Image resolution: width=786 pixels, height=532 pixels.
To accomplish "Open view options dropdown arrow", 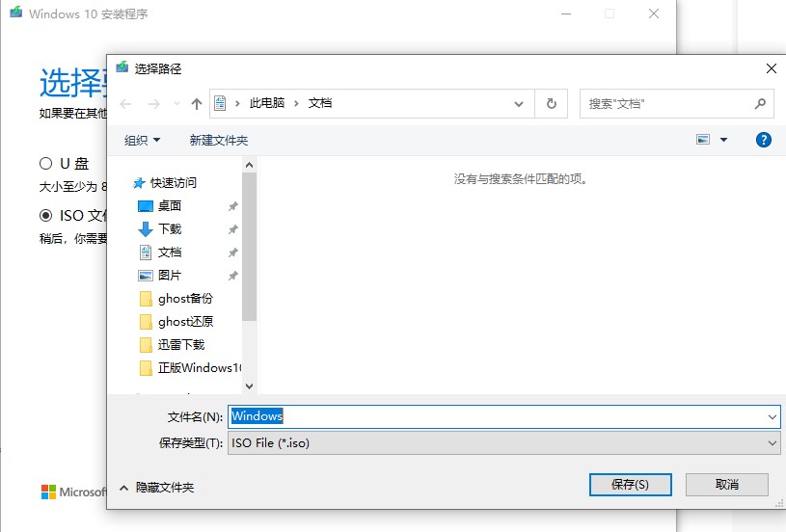I will point(724,140).
